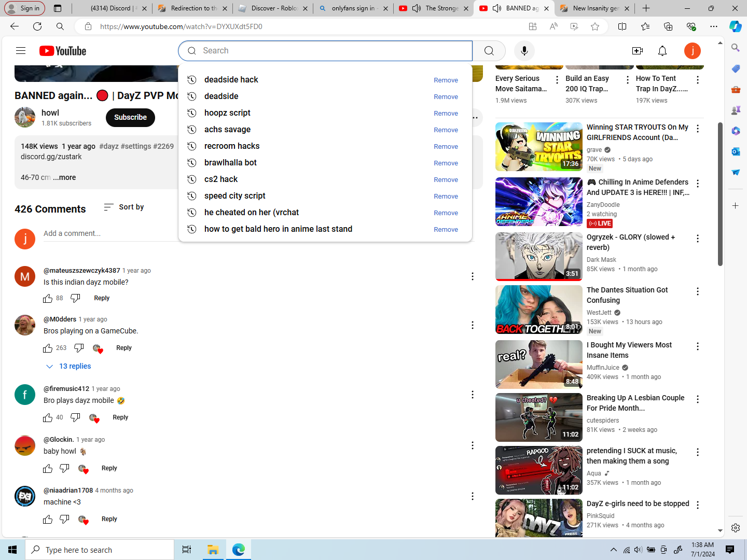Open YouTube notifications bell
This screenshot has width=747, height=560.
pyautogui.click(x=662, y=51)
